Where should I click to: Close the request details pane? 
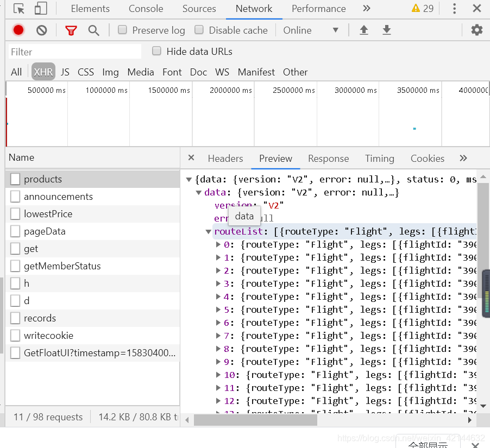tap(191, 158)
